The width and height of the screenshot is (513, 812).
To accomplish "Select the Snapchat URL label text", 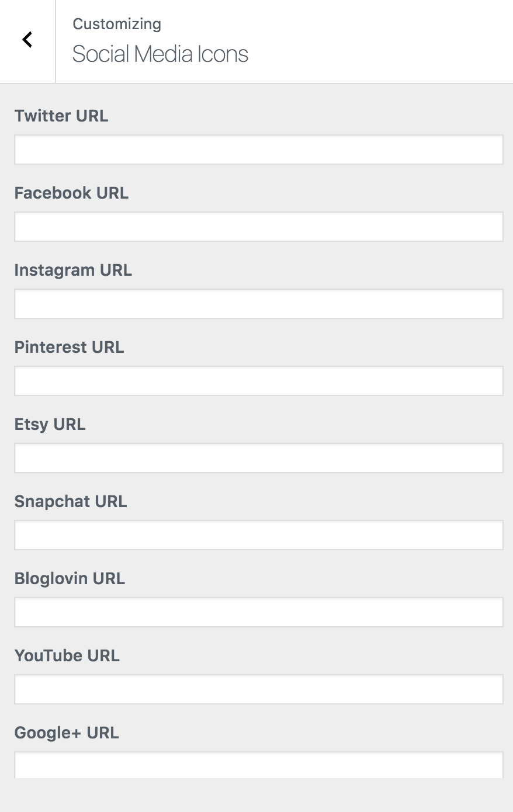I will click(71, 502).
